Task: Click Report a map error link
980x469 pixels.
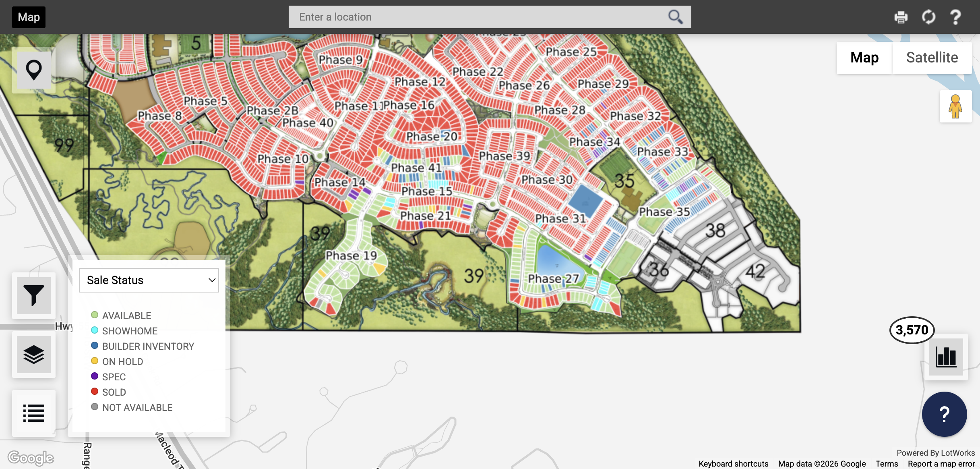Action: (x=941, y=464)
